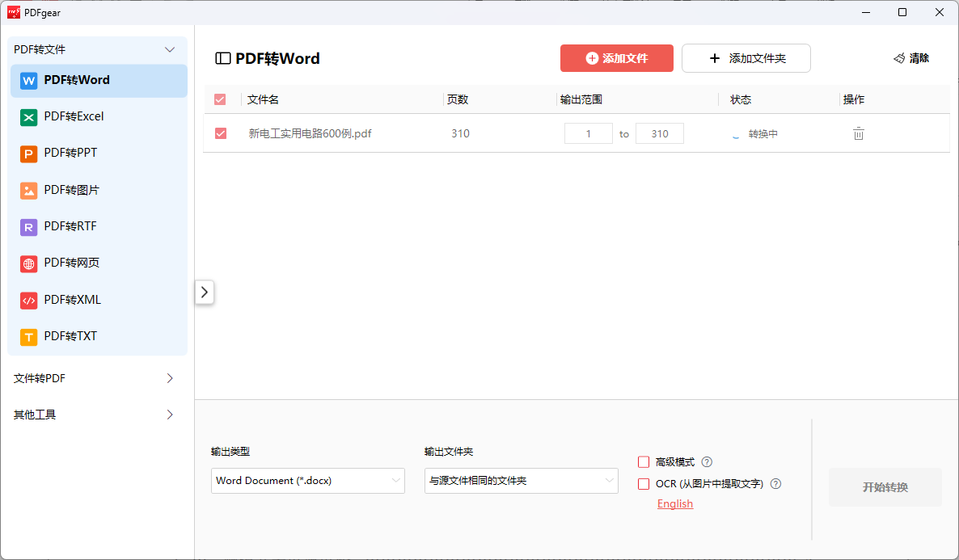Screen dimensions: 959x560
Task: Click the file name 新电工实用电路600例.pdf
Action: [310, 133]
